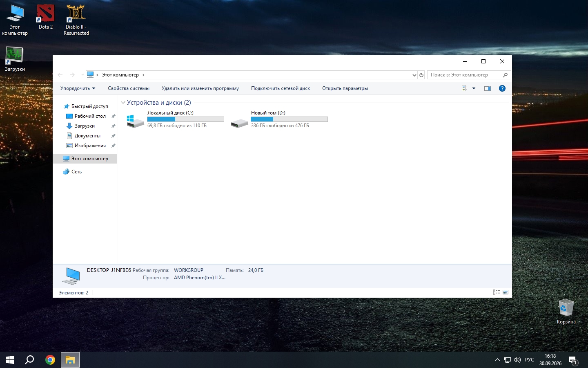
Task: Click the C: drive usage bar
Action: click(185, 119)
